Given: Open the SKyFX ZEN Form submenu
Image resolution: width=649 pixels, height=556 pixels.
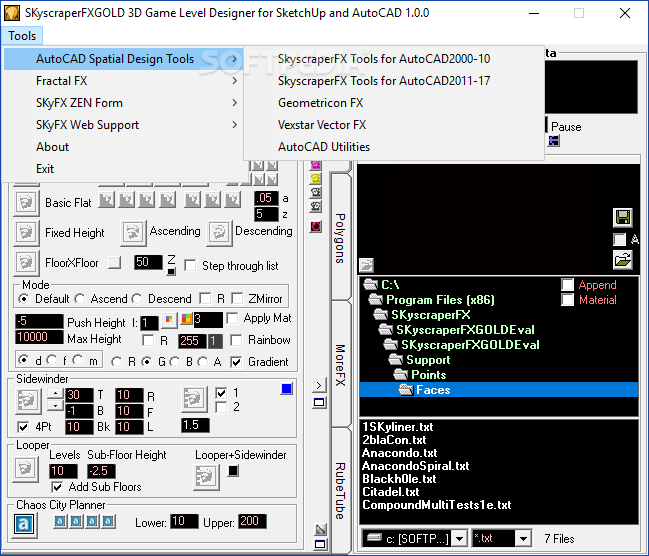Looking at the screenshot, I should [123, 103].
